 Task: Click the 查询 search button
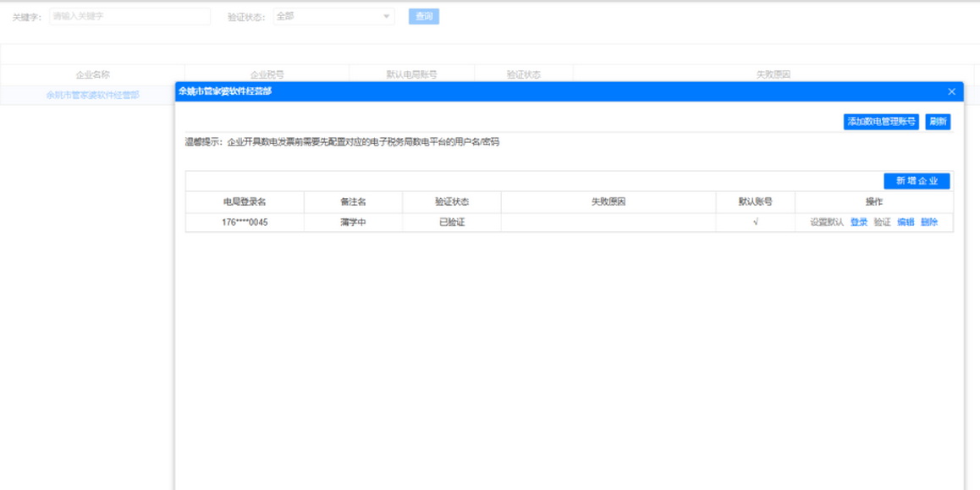tap(423, 16)
